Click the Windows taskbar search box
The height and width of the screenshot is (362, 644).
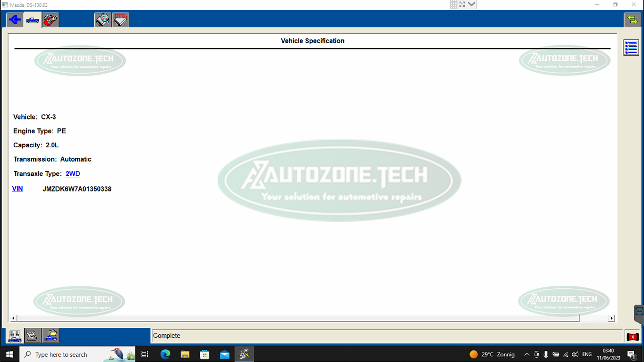click(68, 355)
